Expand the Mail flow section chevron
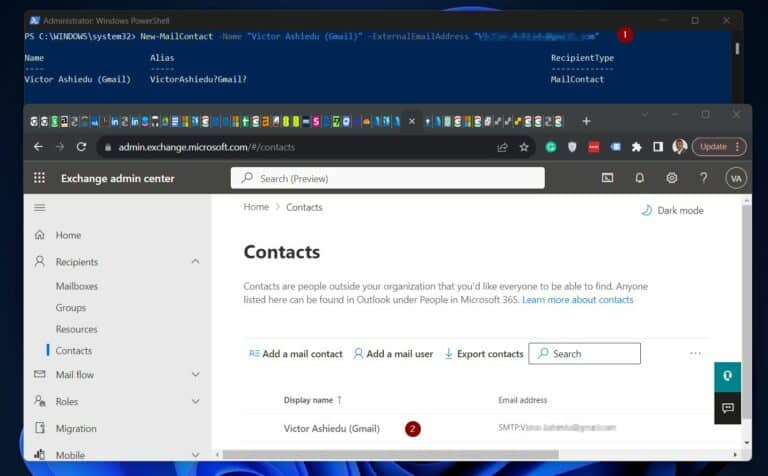Viewport: 768px width, 476px height. (x=195, y=375)
